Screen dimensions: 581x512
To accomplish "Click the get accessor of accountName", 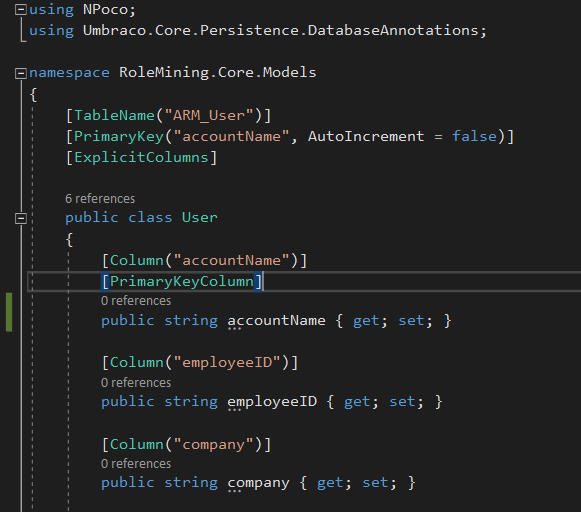I will pyautogui.click(x=366, y=320).
